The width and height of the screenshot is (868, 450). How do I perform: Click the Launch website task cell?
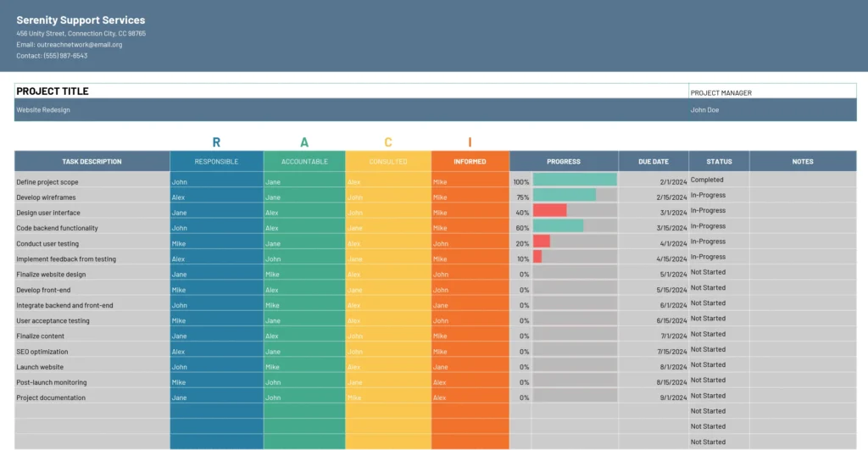pyautogui.click(x=40, y=367)
